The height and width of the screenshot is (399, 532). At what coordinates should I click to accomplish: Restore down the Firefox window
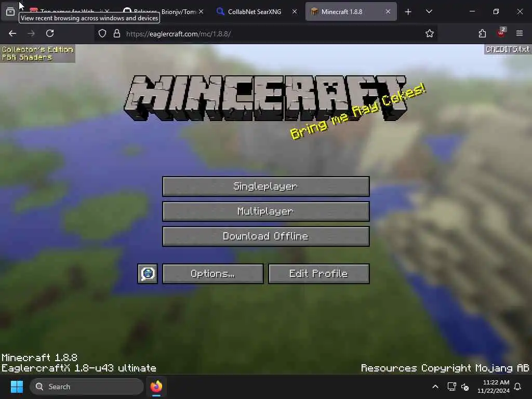click(x=496, y=11)
